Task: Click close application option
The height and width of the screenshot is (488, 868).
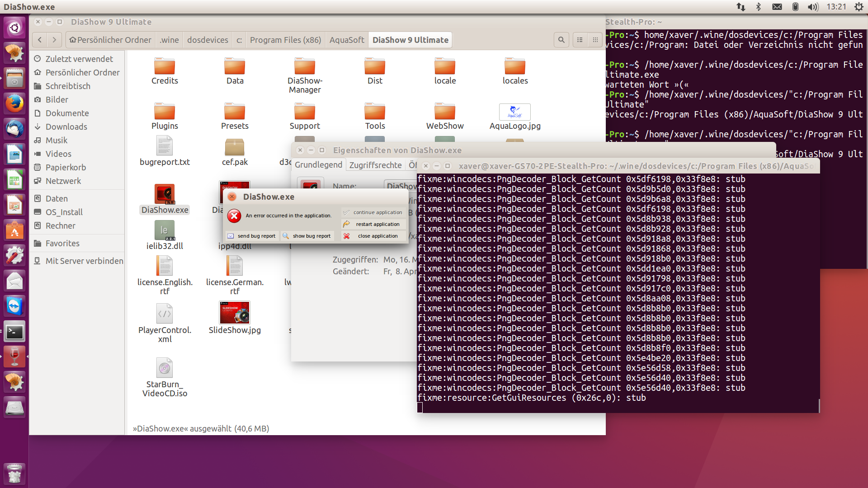Action: coord(373,236)
